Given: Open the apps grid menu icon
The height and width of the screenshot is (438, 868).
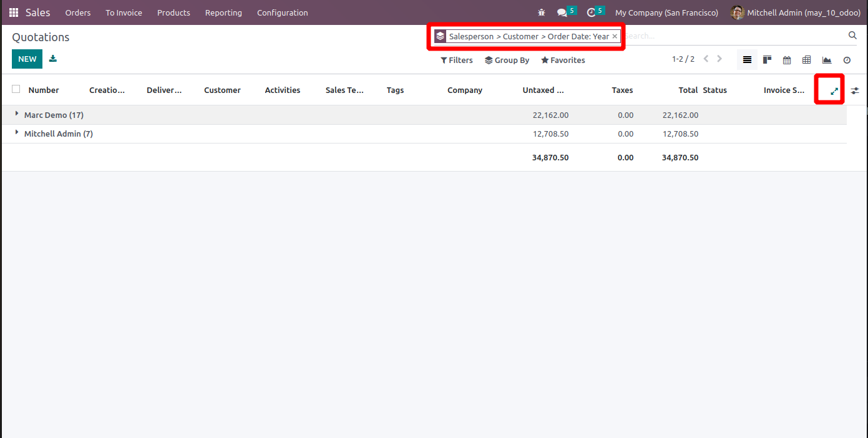Looking at the screenshot, I should [14, 12].
